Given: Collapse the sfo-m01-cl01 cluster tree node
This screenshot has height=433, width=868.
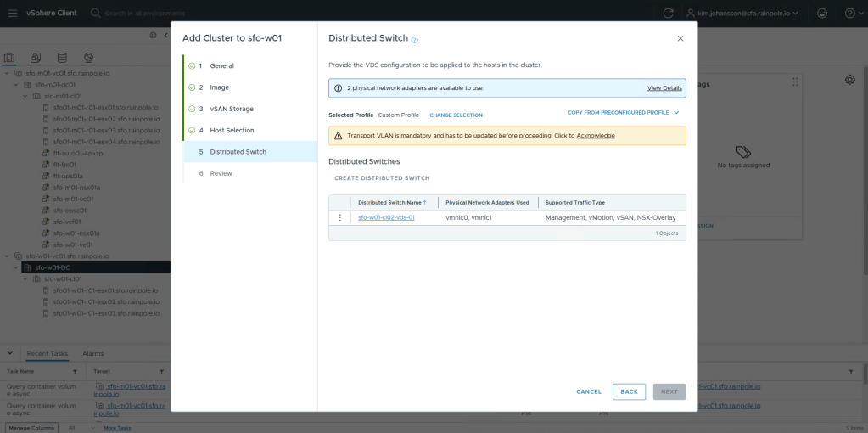Looking at the screenshot, I should [x=25, y=96].
